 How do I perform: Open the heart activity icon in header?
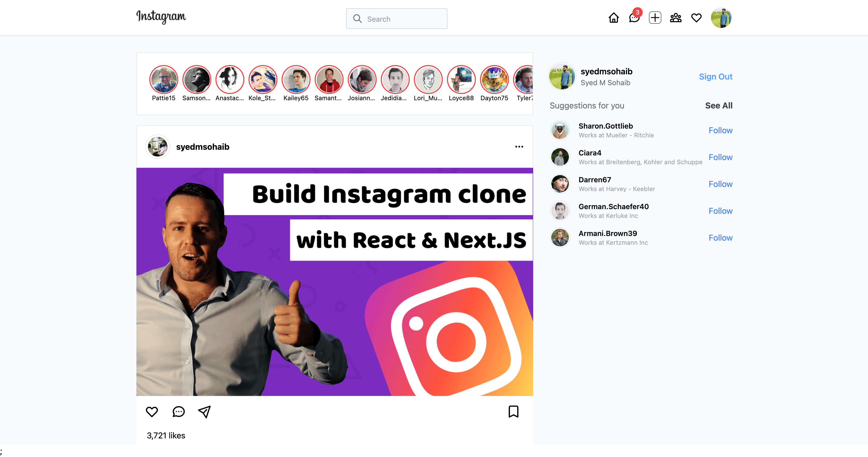pyautogui.click(x=696, y=18)
